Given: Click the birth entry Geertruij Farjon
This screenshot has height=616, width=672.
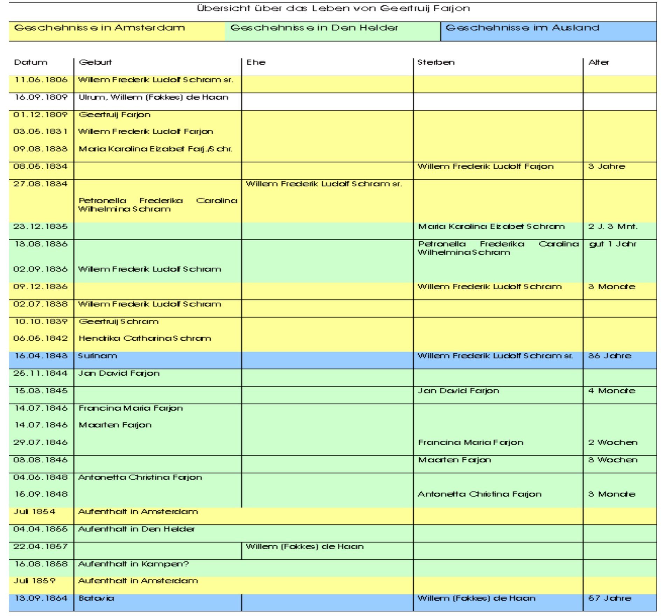Looking at the screenshot, I should [x=114, y=115].
